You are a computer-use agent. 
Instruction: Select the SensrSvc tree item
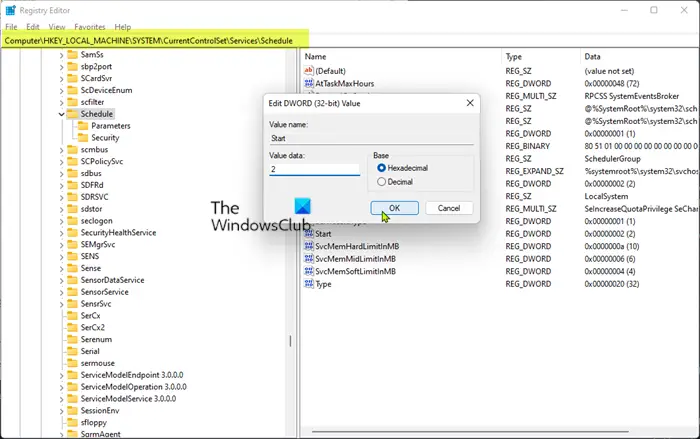96,304
